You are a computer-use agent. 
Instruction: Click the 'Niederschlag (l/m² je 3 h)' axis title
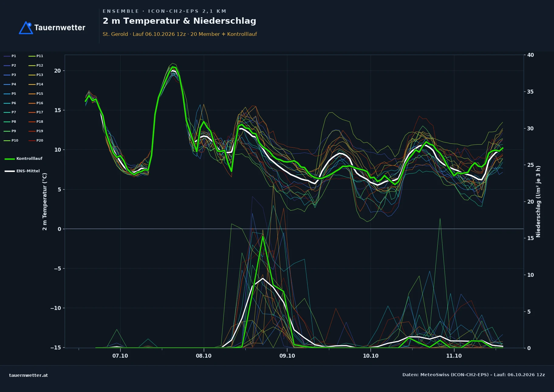coord(538,201)
